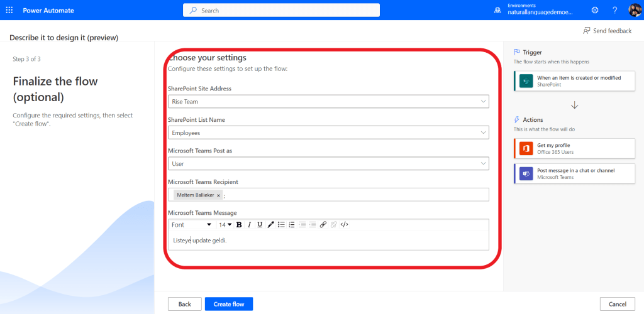Toggle italic formatting in message editor
Image resolution: width=644 pixels, height=314 pixels.
pos(249,225)
